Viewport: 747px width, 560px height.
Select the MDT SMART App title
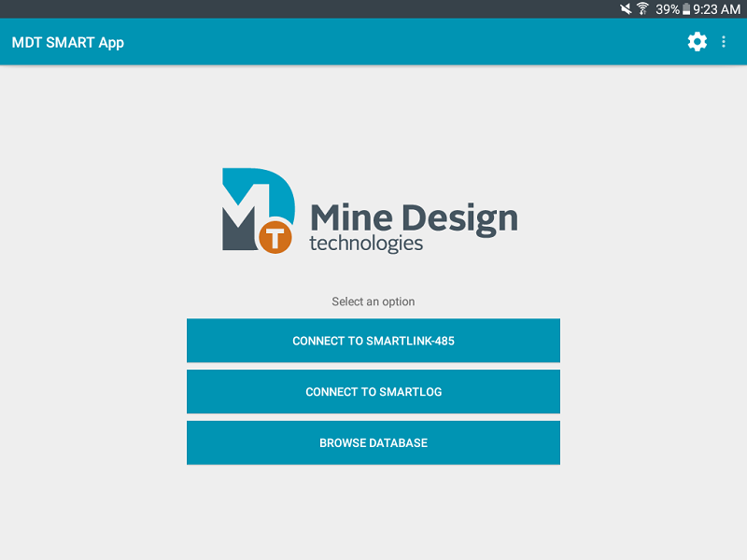click(x=65, y=42)
